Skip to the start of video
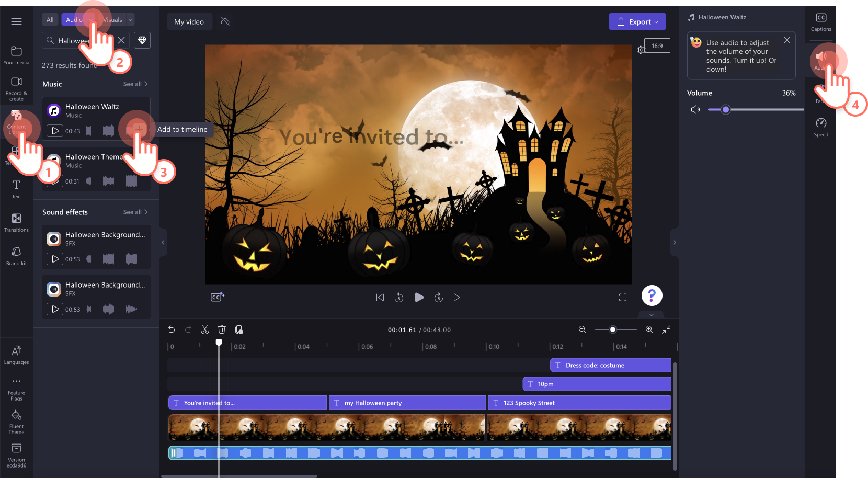 point(380,297)
